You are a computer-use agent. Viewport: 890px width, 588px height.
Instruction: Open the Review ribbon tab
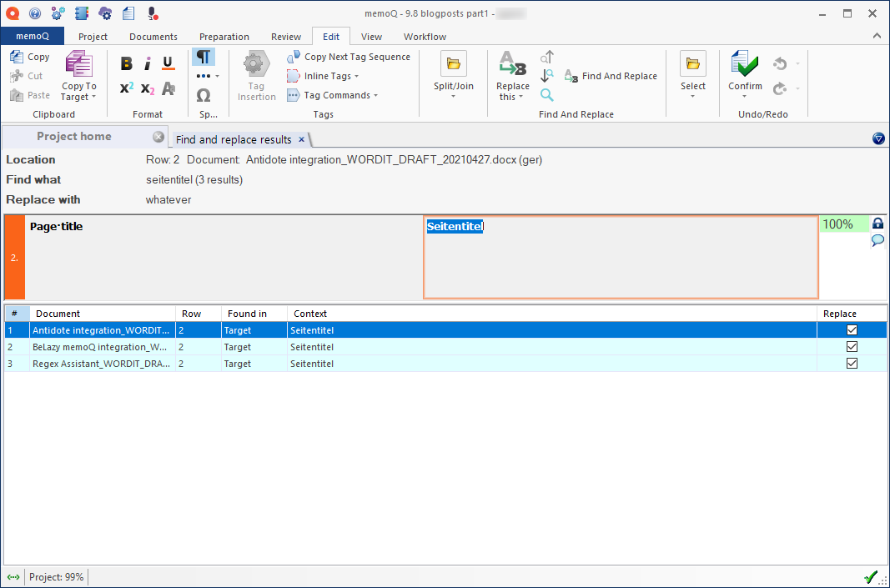(x=286, y=37)
